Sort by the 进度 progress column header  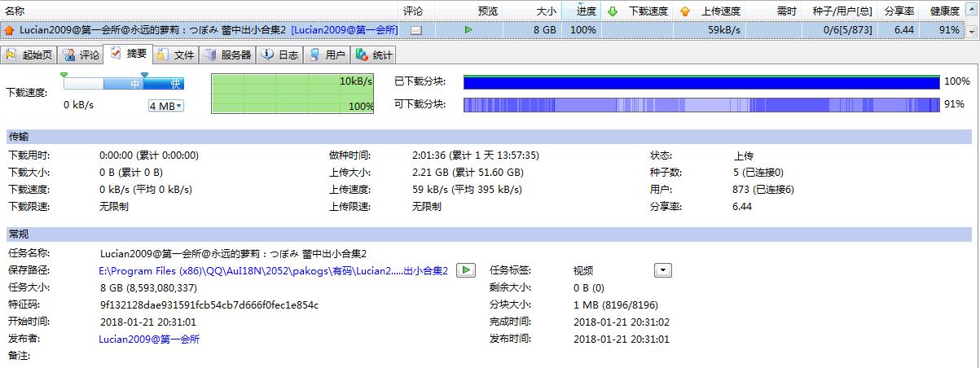pyautogui.click(x=586, y=11)
